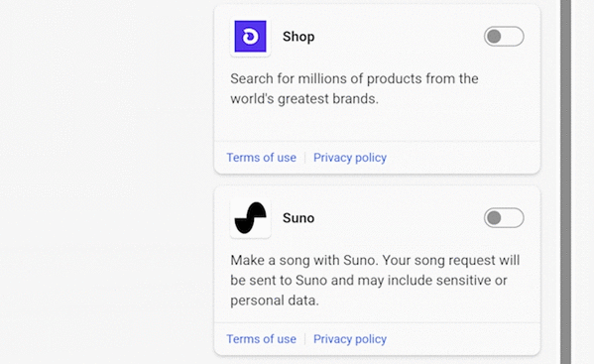The image size is (594, 364).
Task: Click the black Suno wave logo
Action: click(x=251, y=218)
